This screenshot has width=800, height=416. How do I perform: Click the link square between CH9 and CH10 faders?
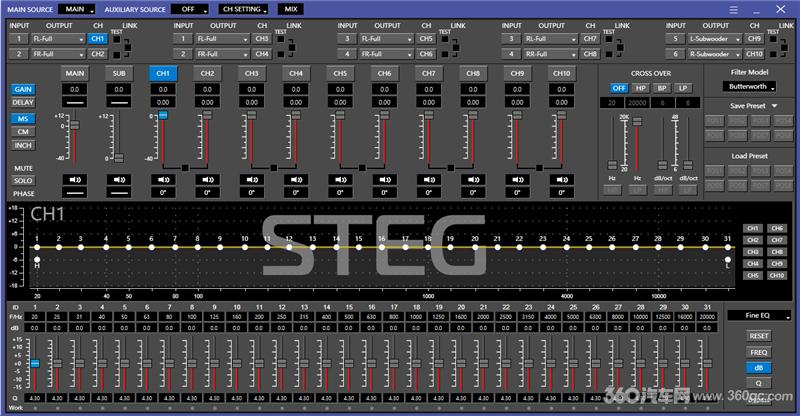pos(539,168)
